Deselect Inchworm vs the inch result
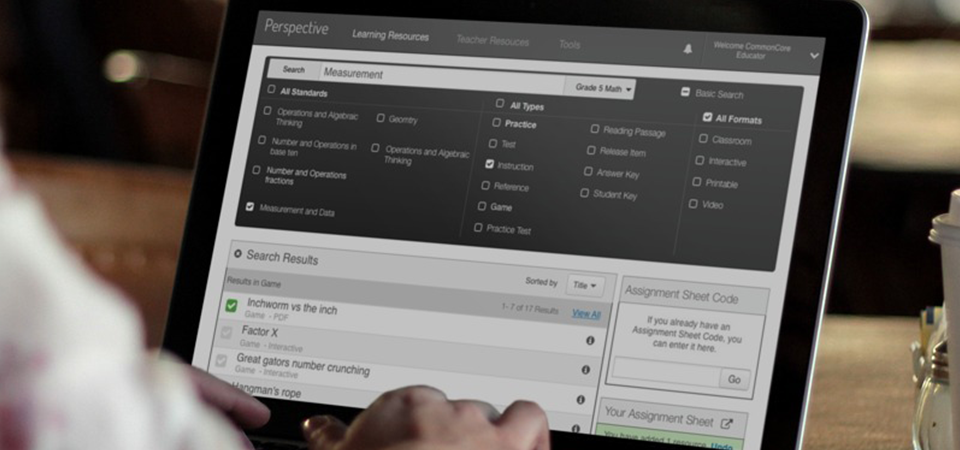 pyautogui.click(x=231, y=306)
